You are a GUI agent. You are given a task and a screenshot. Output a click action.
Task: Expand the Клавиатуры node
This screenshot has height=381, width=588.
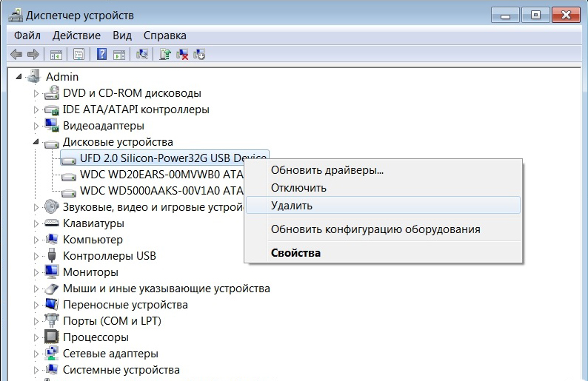[x=36, y=223]
